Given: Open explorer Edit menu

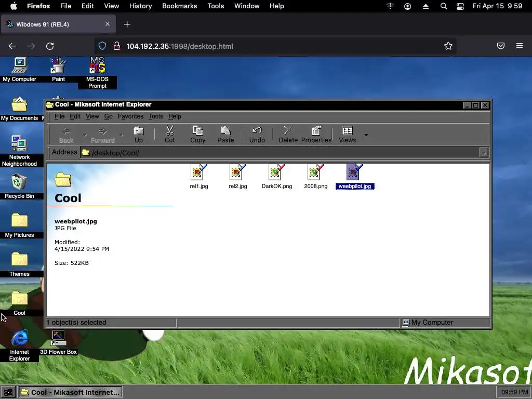Looking at the screenshot, I should tap(75, 116).
